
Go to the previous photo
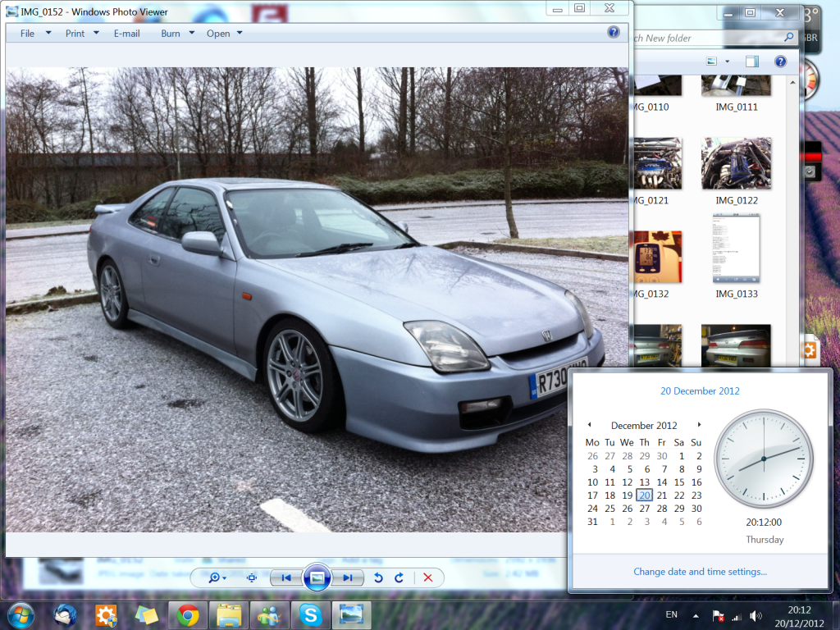286,577
